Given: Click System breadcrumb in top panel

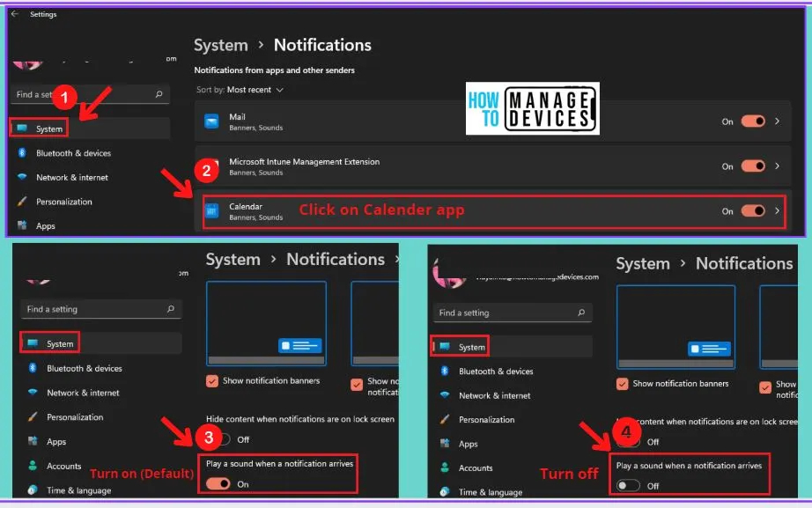Looking at the screenshot, I should [220, 45].
